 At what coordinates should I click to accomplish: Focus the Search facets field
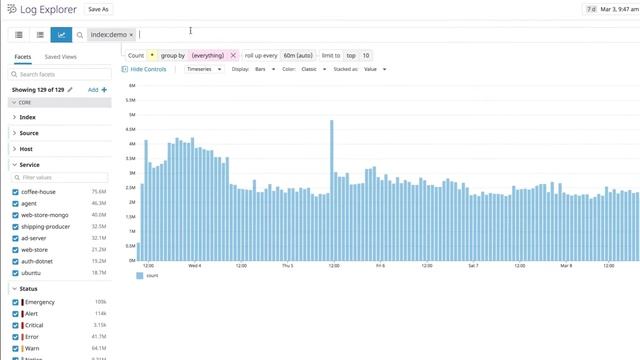pyautogui.click(x=60, y=74)
